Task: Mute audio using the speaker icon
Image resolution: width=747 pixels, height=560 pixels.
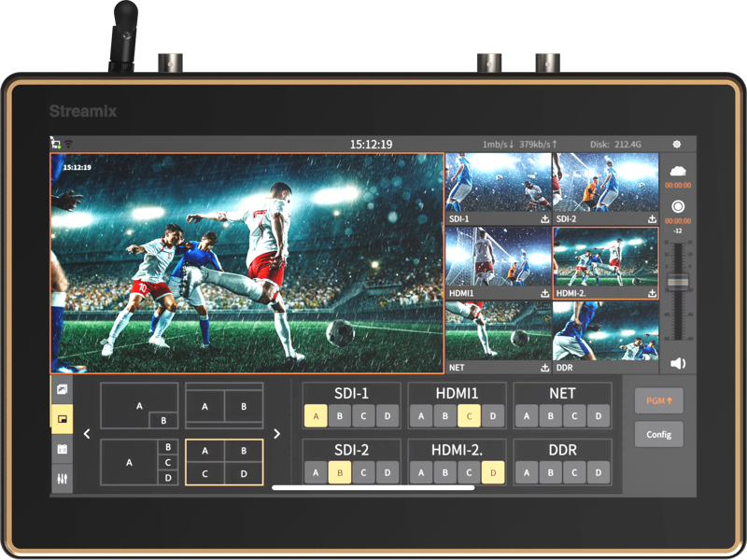Action: coord(679,364)
